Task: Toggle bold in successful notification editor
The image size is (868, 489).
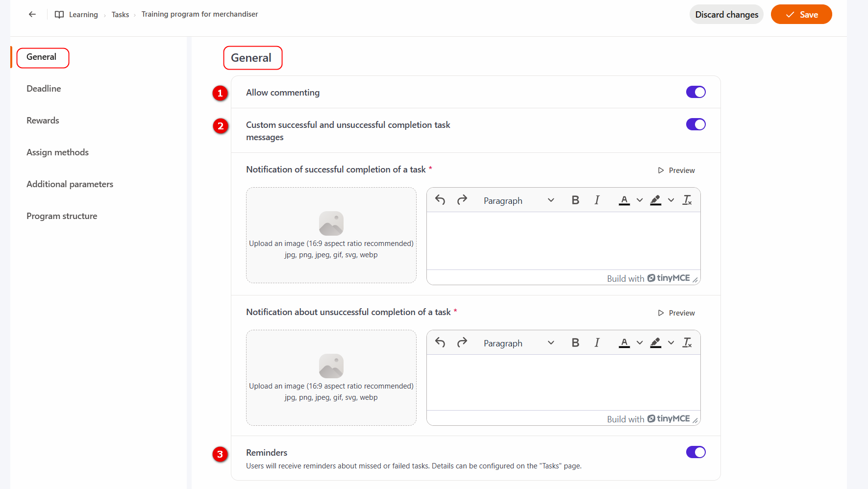Action: (x=575, y=200)
